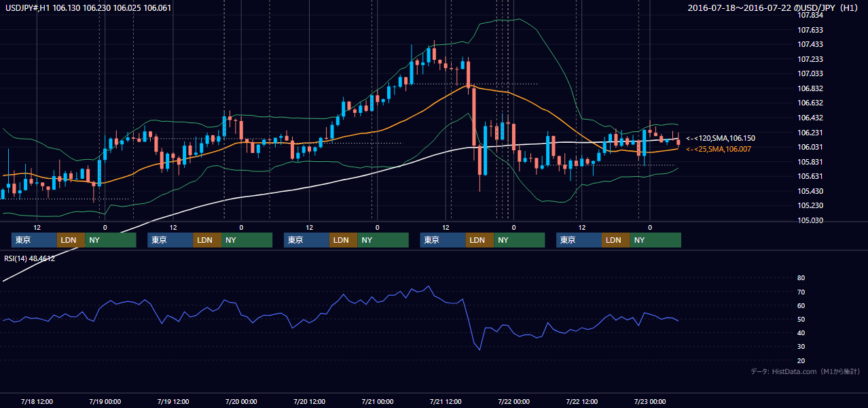
Task: Click the rightmost LDN session block
Action: tap(615, 240)
